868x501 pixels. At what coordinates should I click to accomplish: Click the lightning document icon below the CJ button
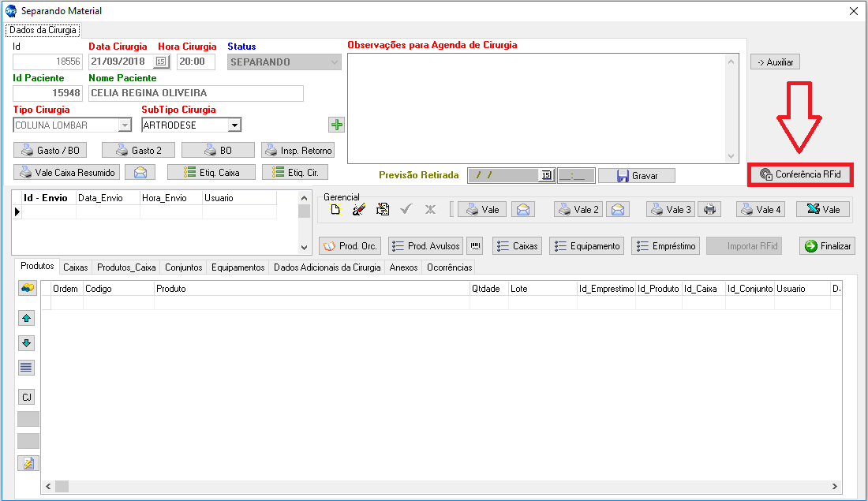(x=28, y=463)
